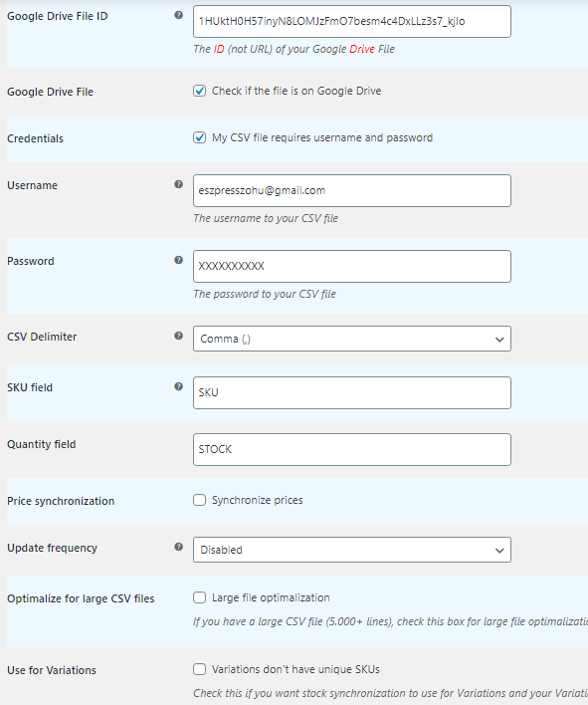Enable Large file optimalization checkbox
The width and height of the screenshot is (588, 705).
coord(199,597)
